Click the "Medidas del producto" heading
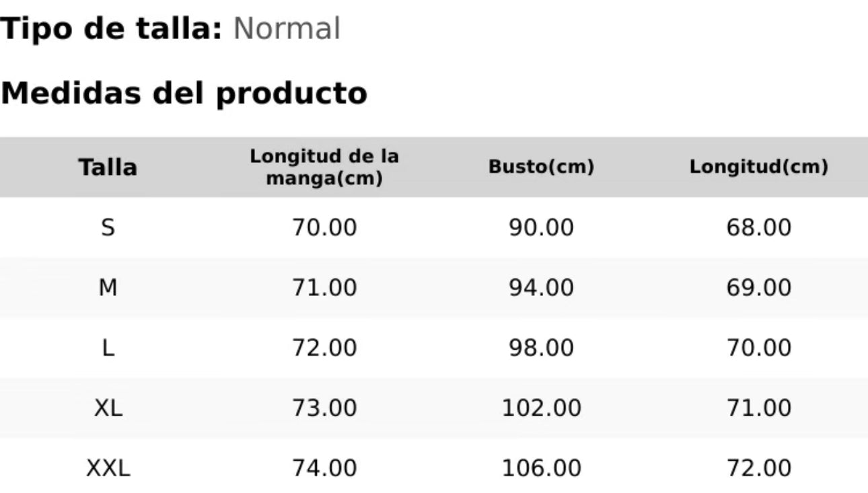 click(184, 93)
